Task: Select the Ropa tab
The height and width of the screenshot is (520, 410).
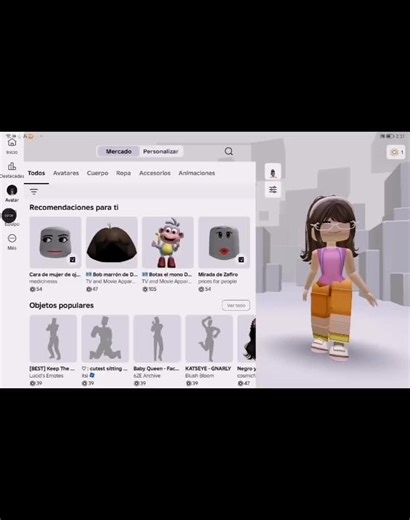Action: [x=123, y=173]
